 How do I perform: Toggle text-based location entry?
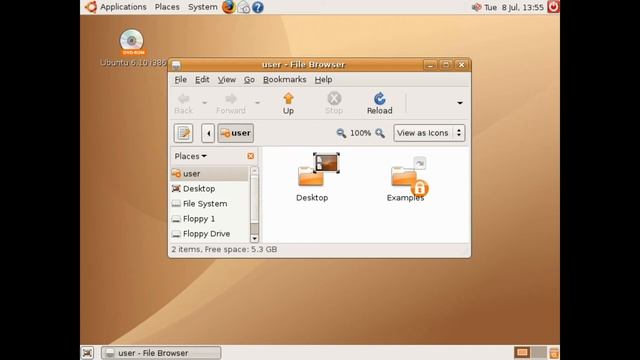(x=183, y=133)
